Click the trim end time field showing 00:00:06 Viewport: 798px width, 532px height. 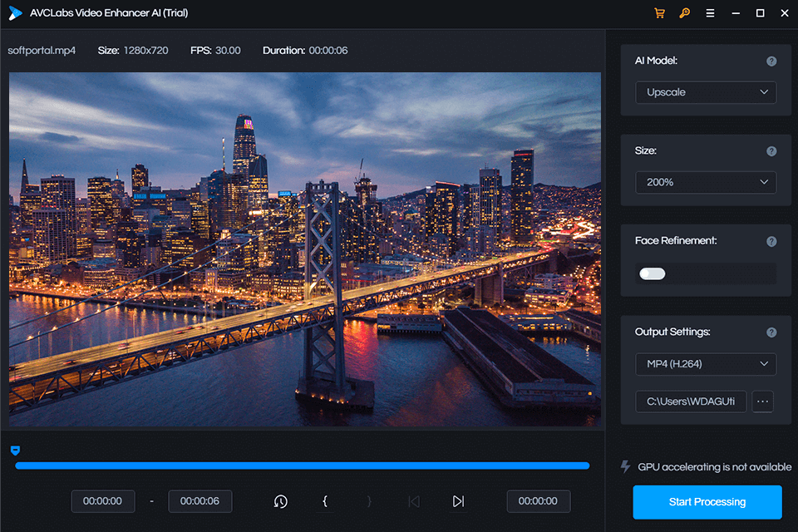(199, 501)
